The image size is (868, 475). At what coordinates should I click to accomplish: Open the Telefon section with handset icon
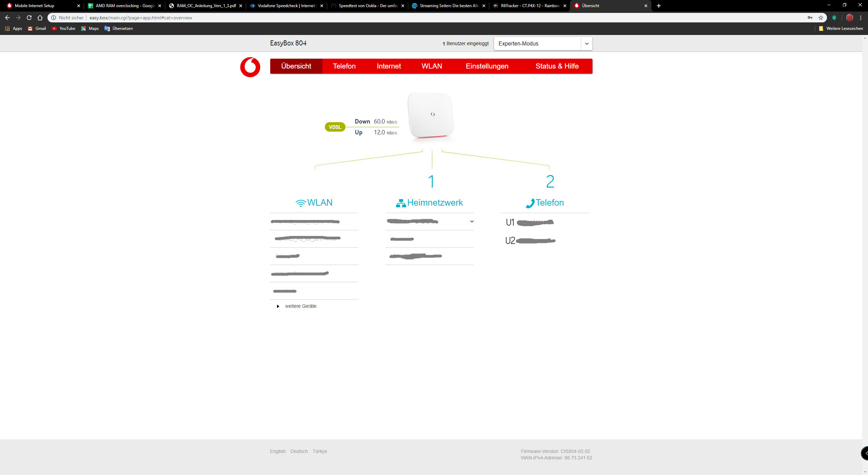pos(545,203)
